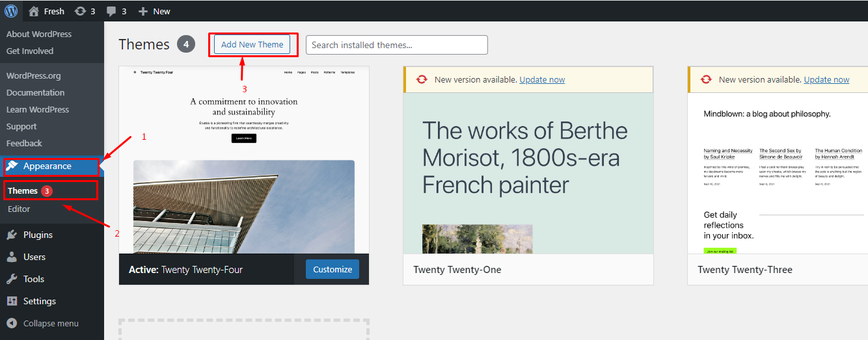Click the plus New content icon
The width and height of the screenshot is (868, 340).
click(143, 11)
